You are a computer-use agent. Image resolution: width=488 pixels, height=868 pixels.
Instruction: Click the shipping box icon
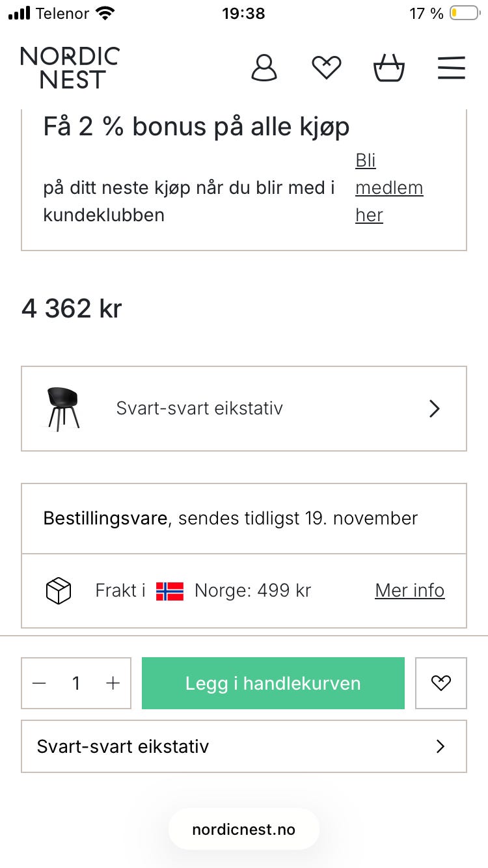58,591
